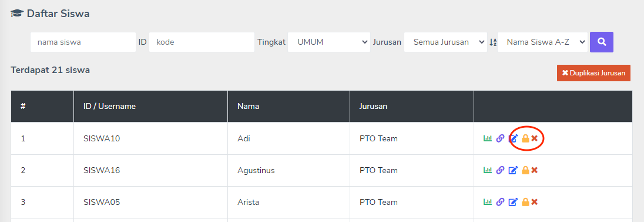Click the link icon for Agustinus
The height and width of the screenshot is (222, 644).
click(x=500, y=170)
